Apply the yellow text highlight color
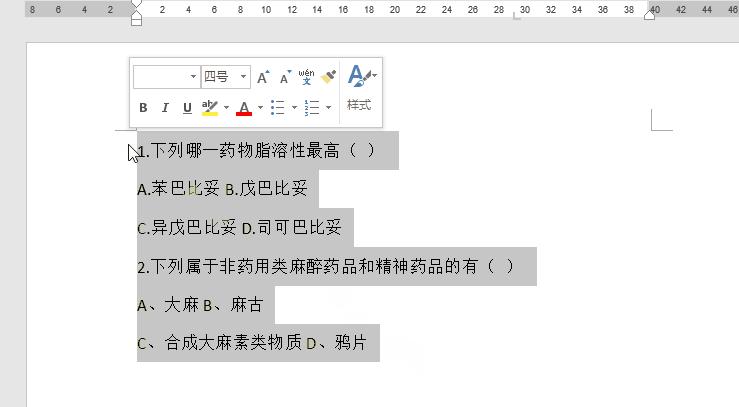 point(210,108)
